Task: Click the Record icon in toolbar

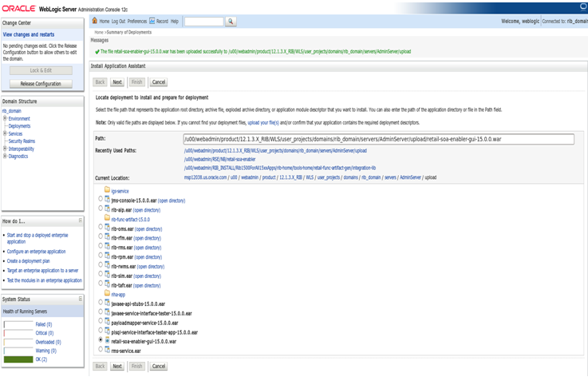Action: (152, 21)
